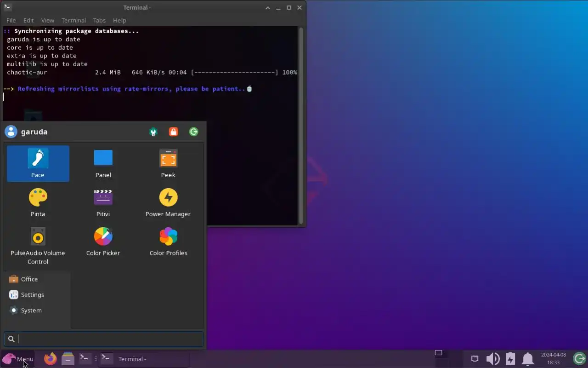Click 'core is up to date' terminal line
Viewport: 588px width, 368px height.
point(40,47)
